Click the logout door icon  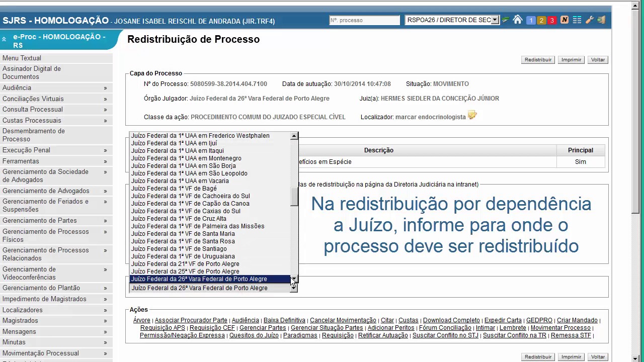coord(601,20)
